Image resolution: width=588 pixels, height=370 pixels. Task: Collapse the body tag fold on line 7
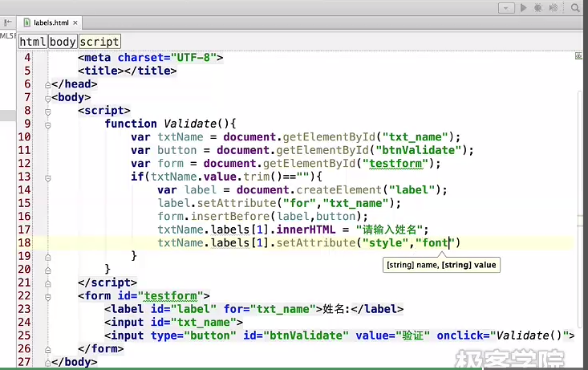tap(47, 99)
